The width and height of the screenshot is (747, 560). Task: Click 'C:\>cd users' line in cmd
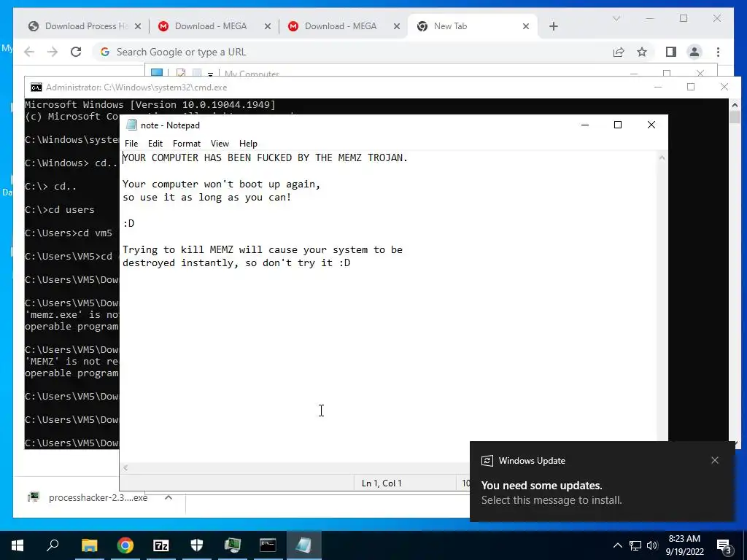pos(60,209)
